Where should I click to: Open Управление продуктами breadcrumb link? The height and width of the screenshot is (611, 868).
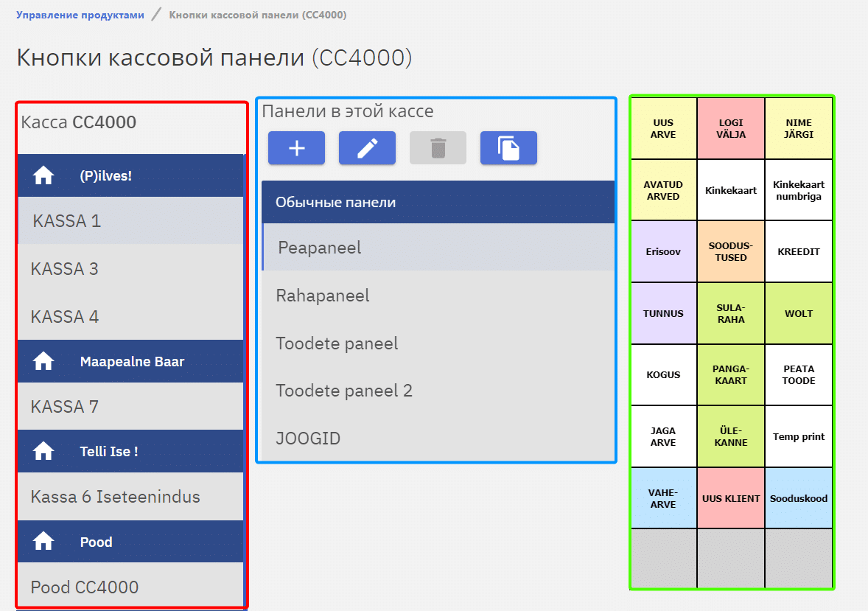(80, 15)
